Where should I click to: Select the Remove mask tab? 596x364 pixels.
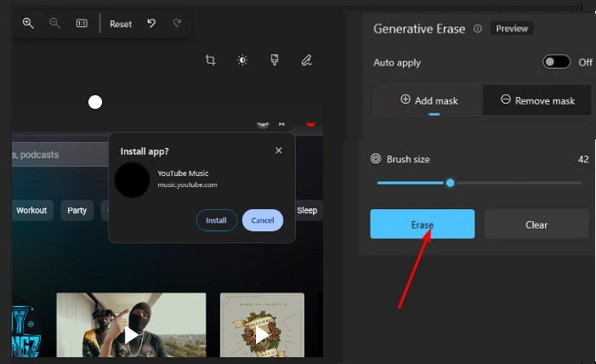pyautogui.click(x=537, y=101)
